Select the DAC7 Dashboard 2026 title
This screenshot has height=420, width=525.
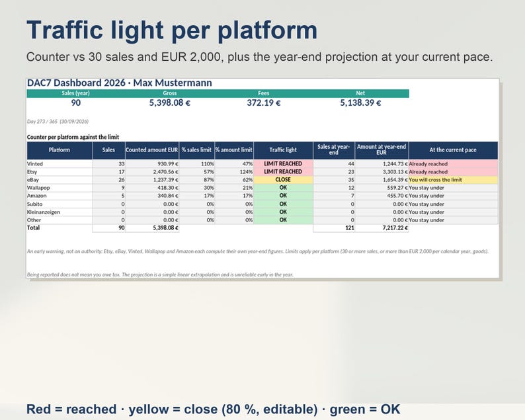click(x=119, y=83)
